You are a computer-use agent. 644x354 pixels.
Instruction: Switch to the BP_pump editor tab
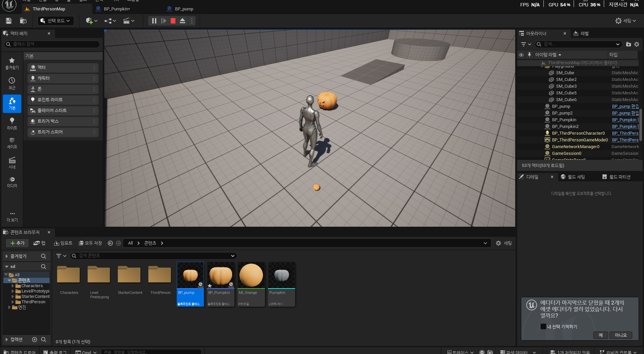tap(183, 9)
